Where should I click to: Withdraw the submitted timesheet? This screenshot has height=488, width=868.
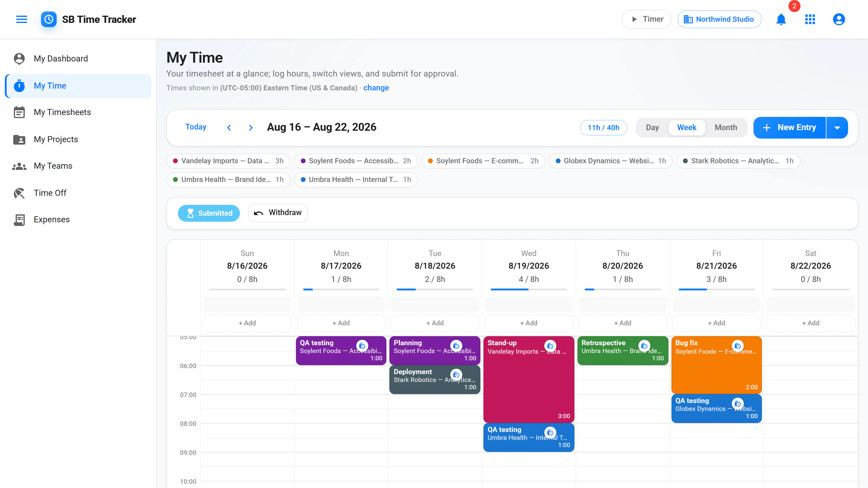pyautogui.click(x=278, y=213)
